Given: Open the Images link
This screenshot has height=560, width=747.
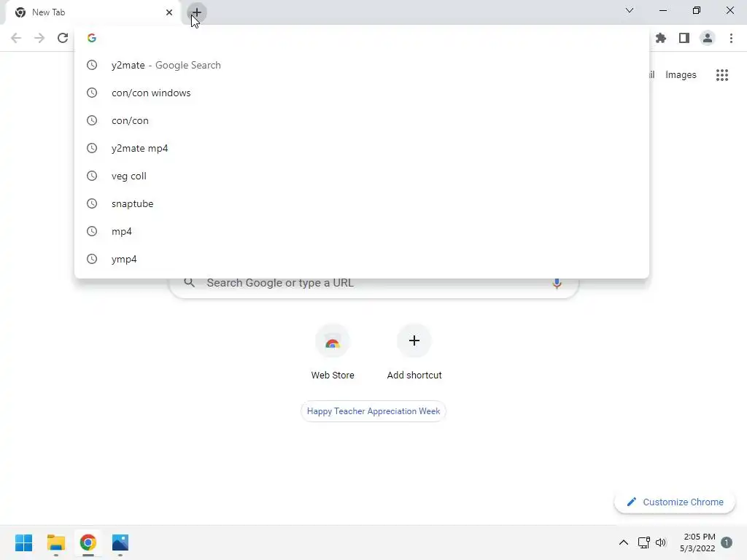Looking at the screenshot, I should 681,75.
